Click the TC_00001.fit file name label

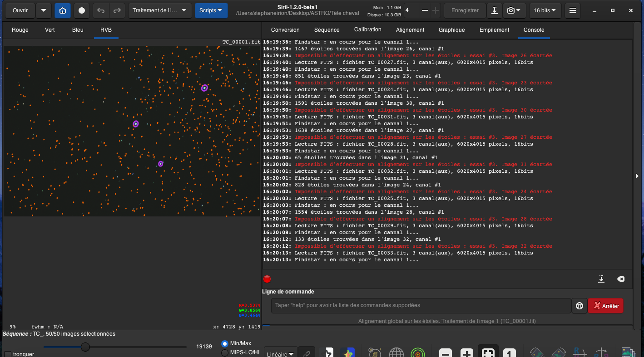pos(241,42)
